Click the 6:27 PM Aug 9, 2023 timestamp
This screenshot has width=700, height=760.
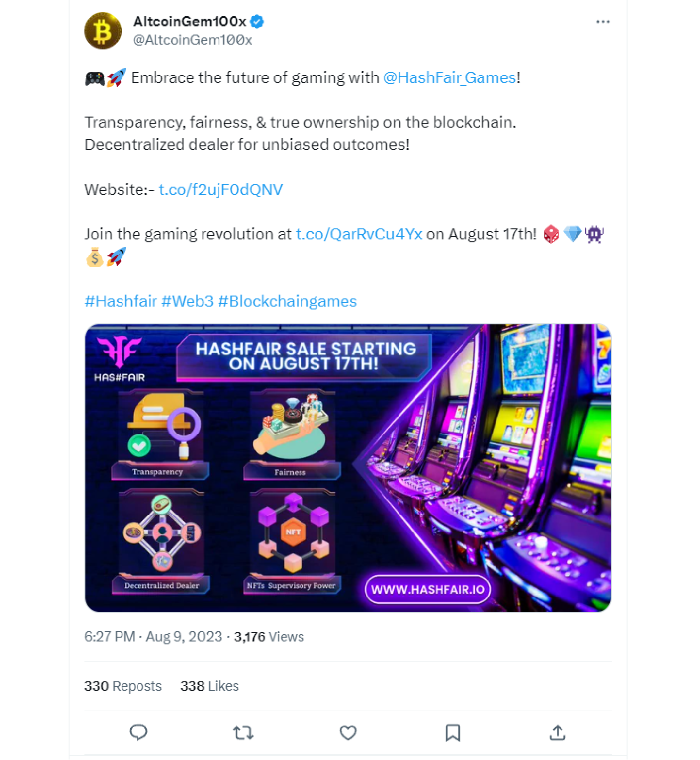(x=154, y=636)
